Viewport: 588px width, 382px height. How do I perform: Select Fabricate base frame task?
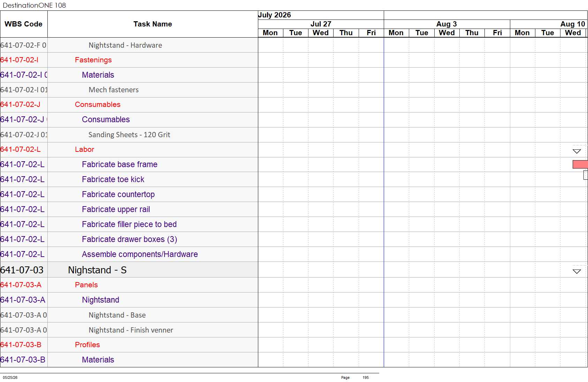pos(129,164)
